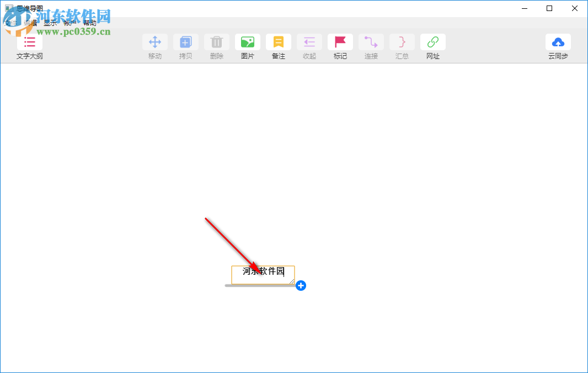This screenshot has height=373, width=588.
Task: Create a connection with the 连接 icon
Action: (x=371, y=42)
